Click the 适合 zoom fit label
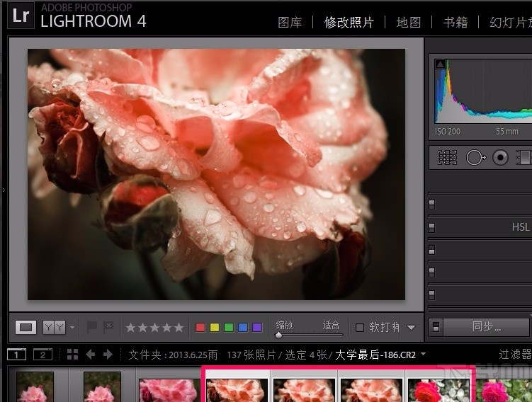Image resolution: width=532 pixels, height=402 pixels. click(331, 325)
